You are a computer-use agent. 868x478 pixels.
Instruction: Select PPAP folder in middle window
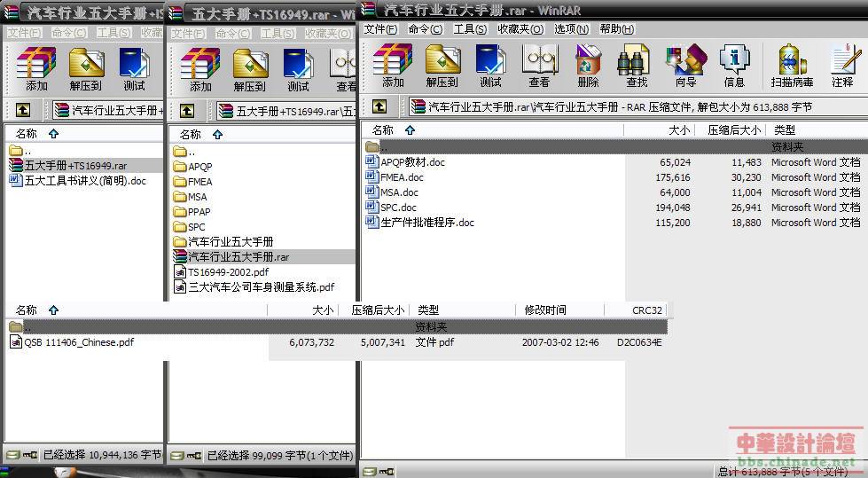tap(192, 212)
